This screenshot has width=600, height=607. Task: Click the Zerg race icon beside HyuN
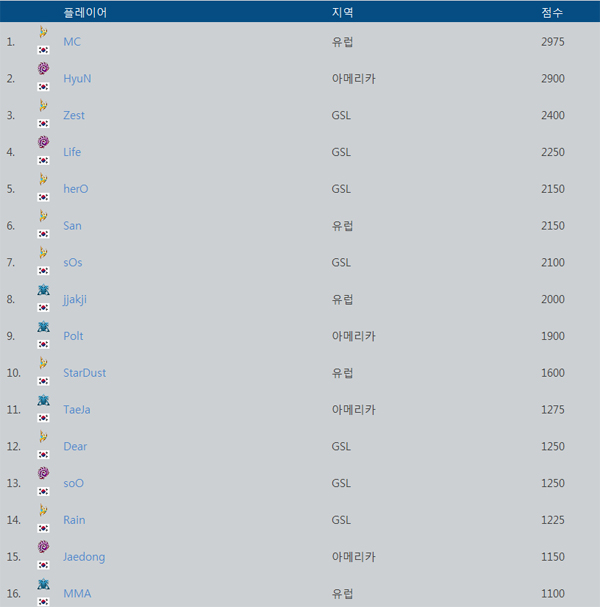tap(43, 69)
